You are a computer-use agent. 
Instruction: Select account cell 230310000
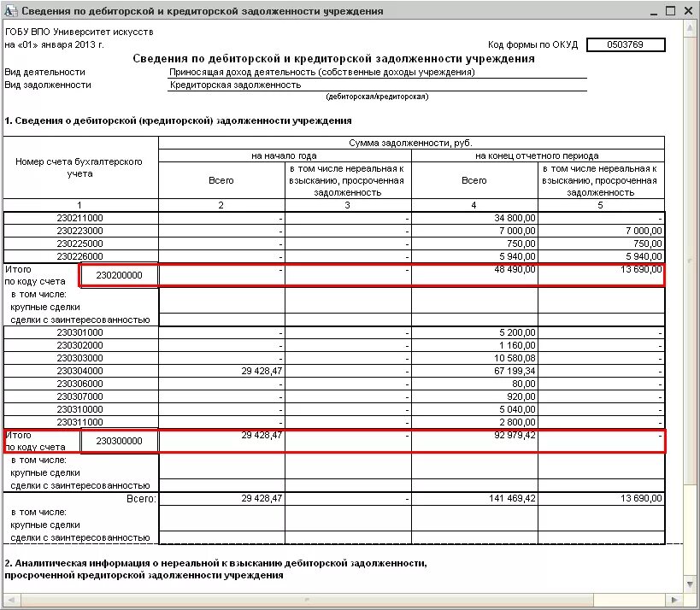(x=80, y=409)
